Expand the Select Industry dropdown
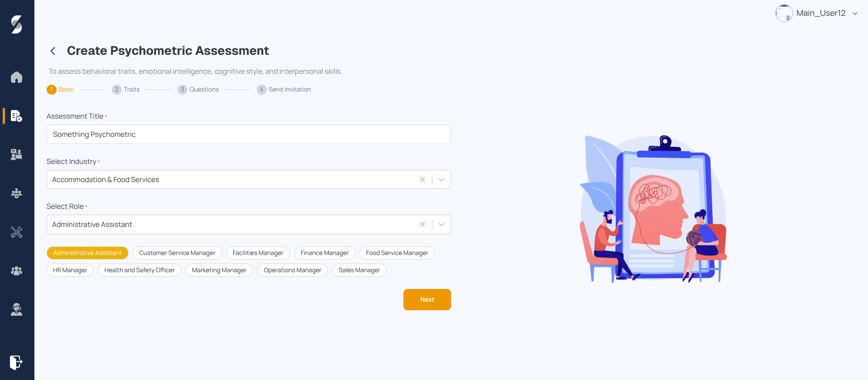 tap(441, 179)
